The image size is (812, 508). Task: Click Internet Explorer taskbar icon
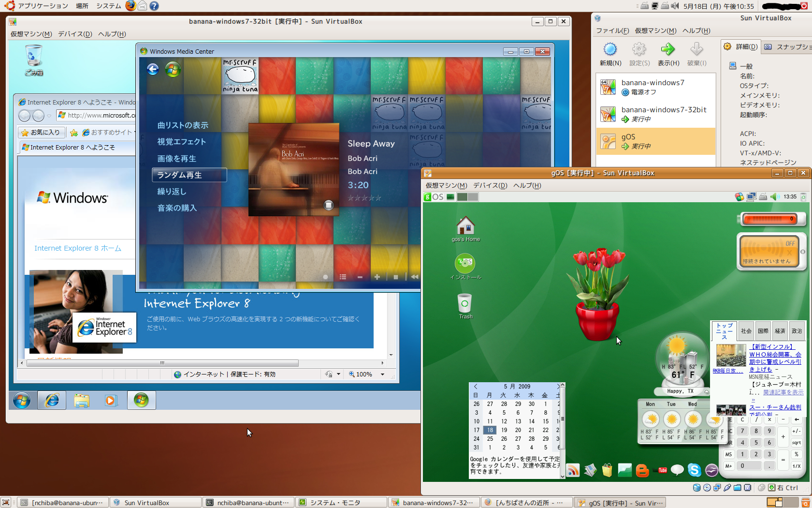(x=52, y=401)
